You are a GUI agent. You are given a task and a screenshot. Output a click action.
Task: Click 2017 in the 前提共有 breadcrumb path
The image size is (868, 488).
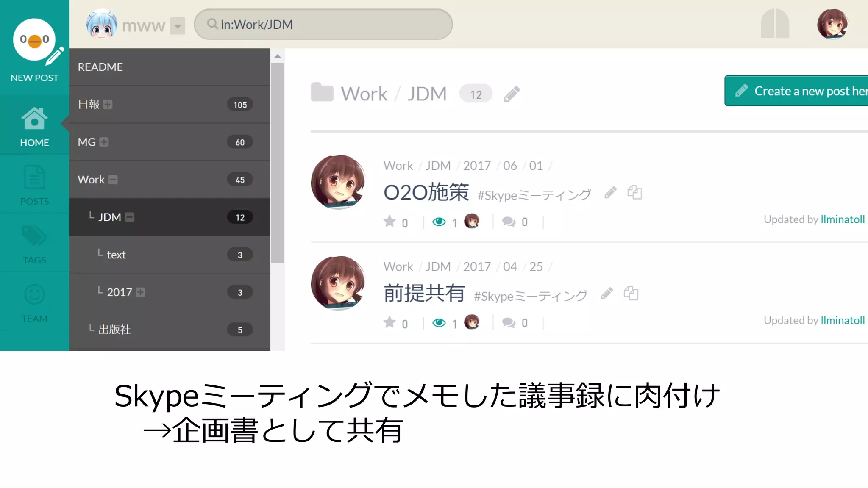477,266
